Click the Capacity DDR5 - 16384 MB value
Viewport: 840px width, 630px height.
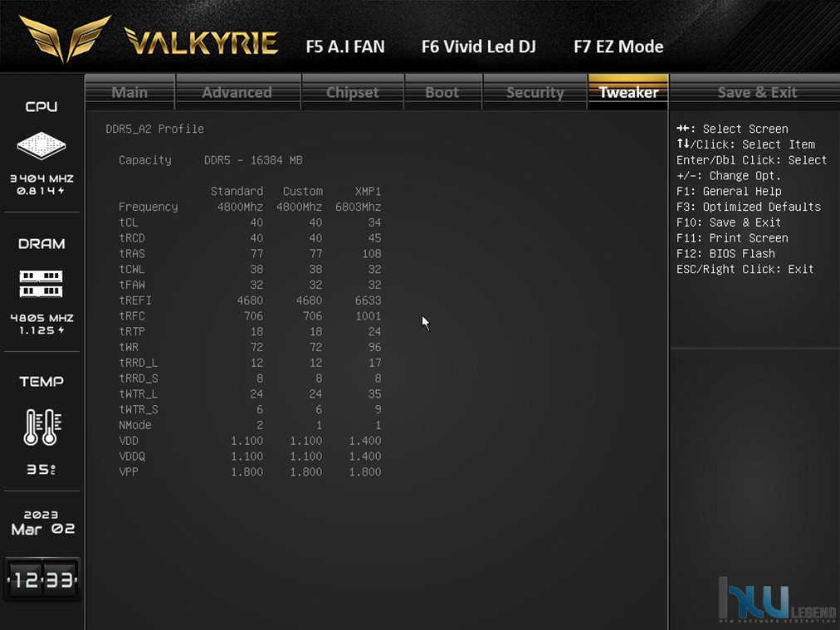pyautogui.click(x=253, y=160)
